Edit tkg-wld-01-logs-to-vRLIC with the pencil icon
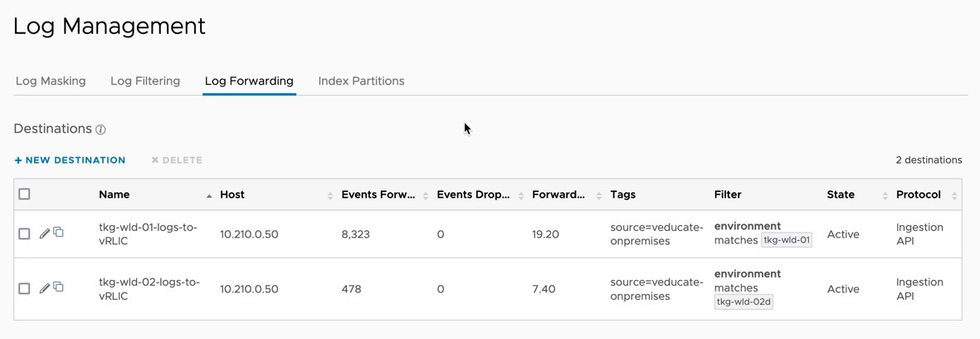This screenshot has width=980, height=339. pos(44,234)
